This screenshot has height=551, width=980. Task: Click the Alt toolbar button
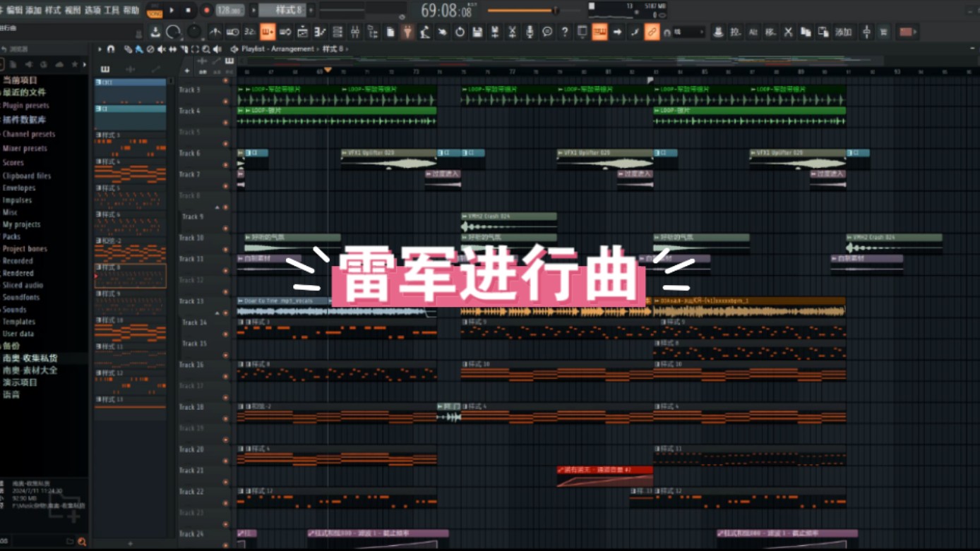pos(753,32)
